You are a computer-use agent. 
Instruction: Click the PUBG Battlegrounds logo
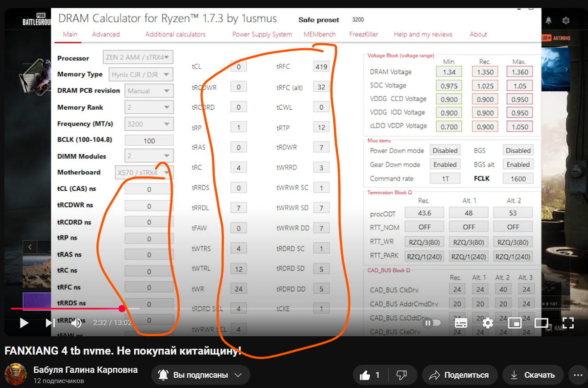(x=37, y=20)
